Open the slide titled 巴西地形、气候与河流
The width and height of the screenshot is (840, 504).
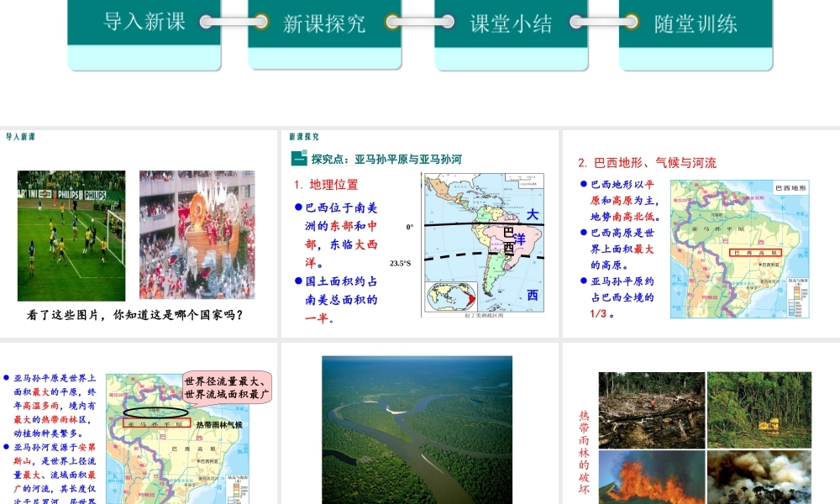click(x=701, y=234)
